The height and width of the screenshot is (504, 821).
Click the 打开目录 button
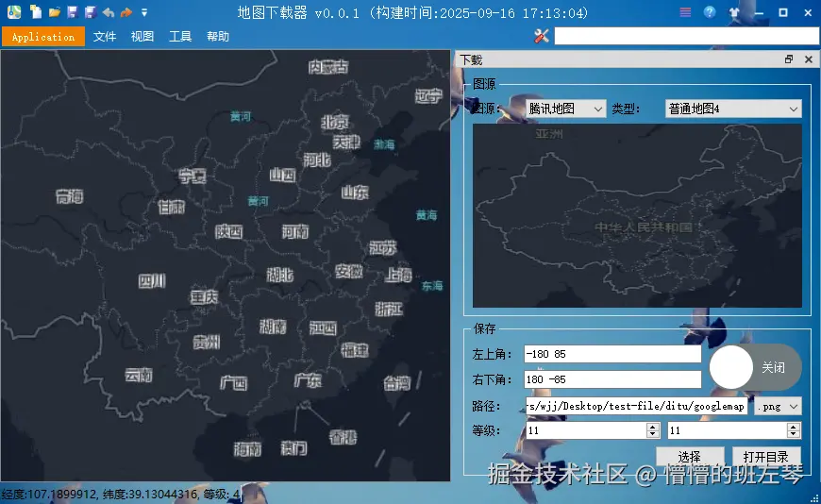coord(766,456)
